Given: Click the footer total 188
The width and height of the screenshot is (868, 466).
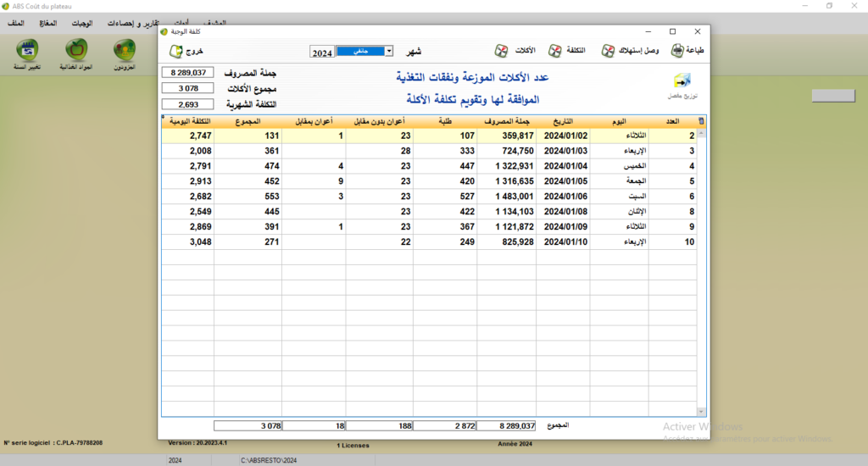Looking at the screenshot, I should coord(379,425).
